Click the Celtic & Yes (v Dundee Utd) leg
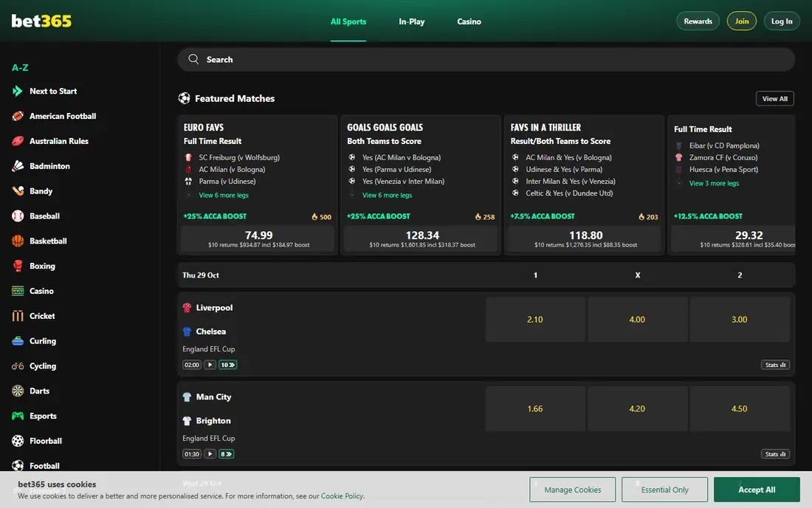The width and height of the screenshot is (812, 508). (x=569, y=193)
